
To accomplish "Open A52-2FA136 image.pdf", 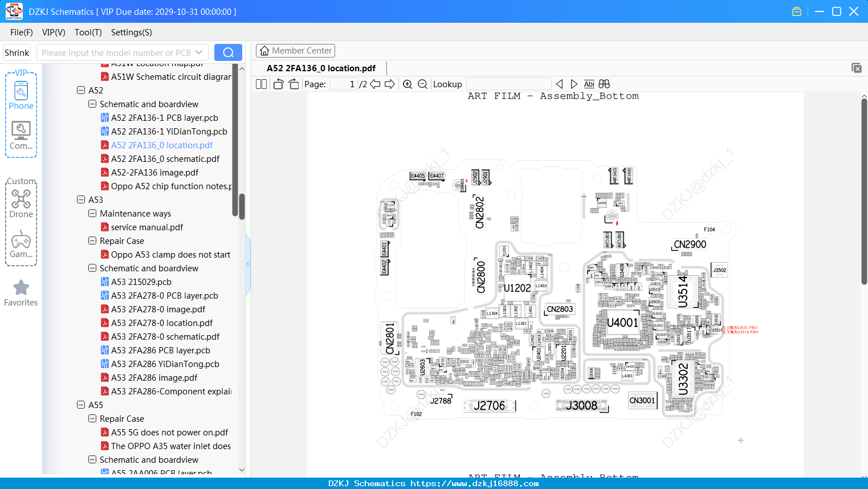I will coord(155,173).
